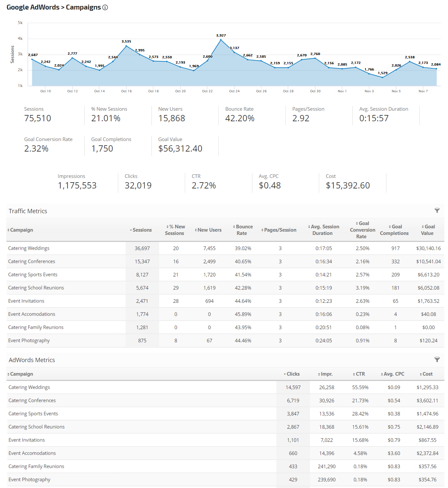Image resolution: width=448 pixels, height=488 pixels.
Task: Click the Impressions summary metric 1,175,553
Action: [77, 186]
